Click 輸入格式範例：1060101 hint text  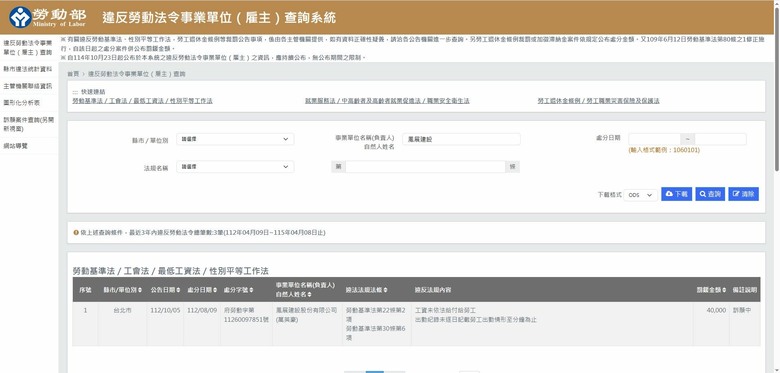click(664, 150)
